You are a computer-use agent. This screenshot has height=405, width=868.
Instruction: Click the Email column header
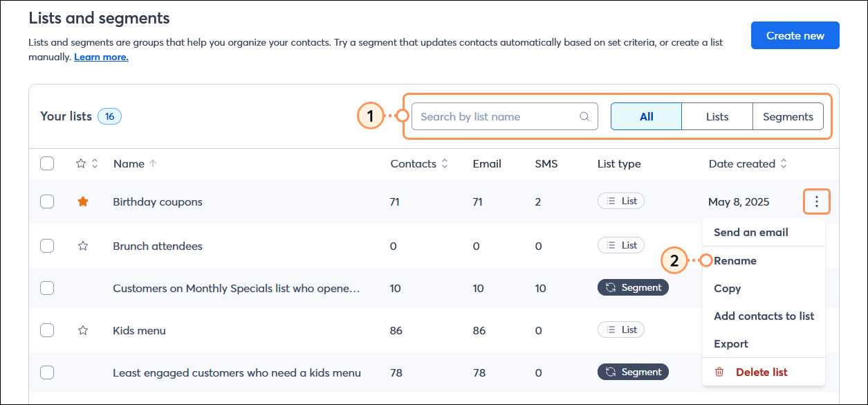(x=487, y=164)
